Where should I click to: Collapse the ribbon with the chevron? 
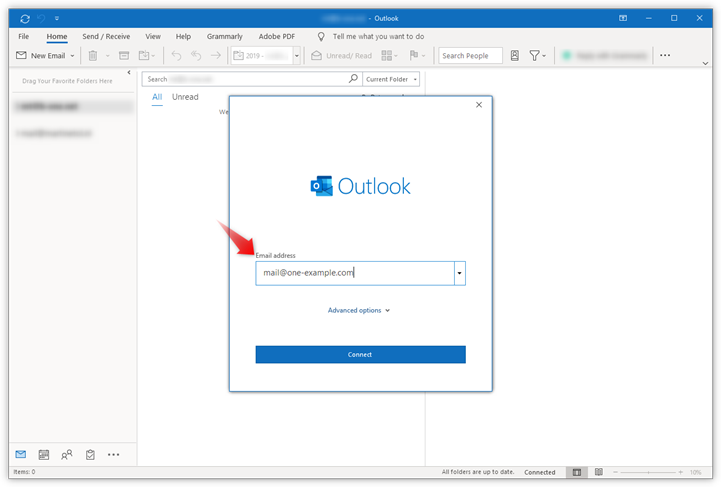tap(705, 63)
